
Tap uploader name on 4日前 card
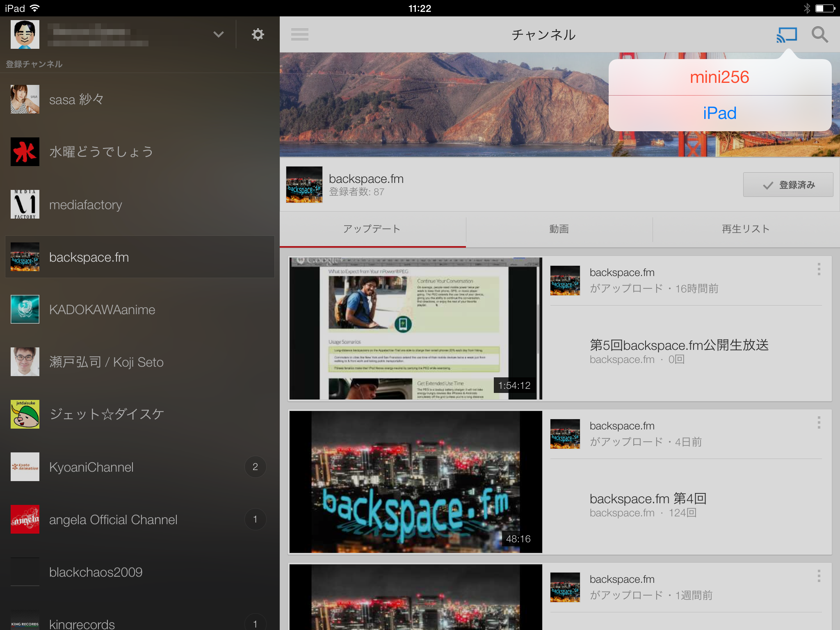point(622,426)
